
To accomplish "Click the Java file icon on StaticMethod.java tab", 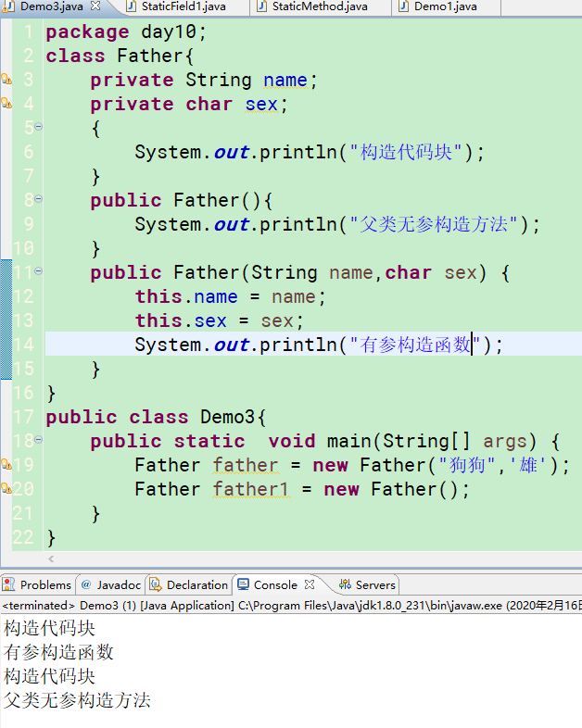I will 262,6.
